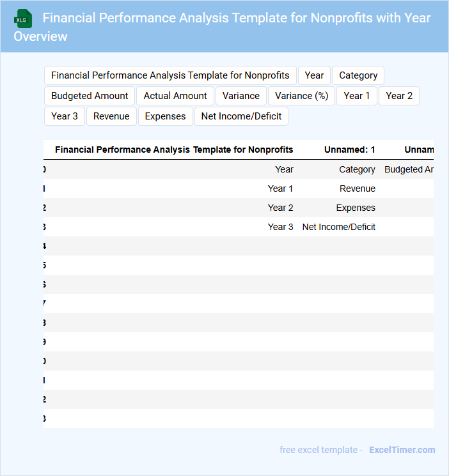Select the Variance (%) tag

(x=301, y=96)
